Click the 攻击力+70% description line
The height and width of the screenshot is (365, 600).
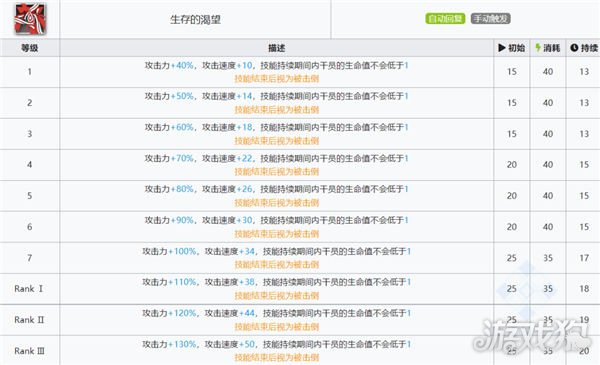(276, 158)
